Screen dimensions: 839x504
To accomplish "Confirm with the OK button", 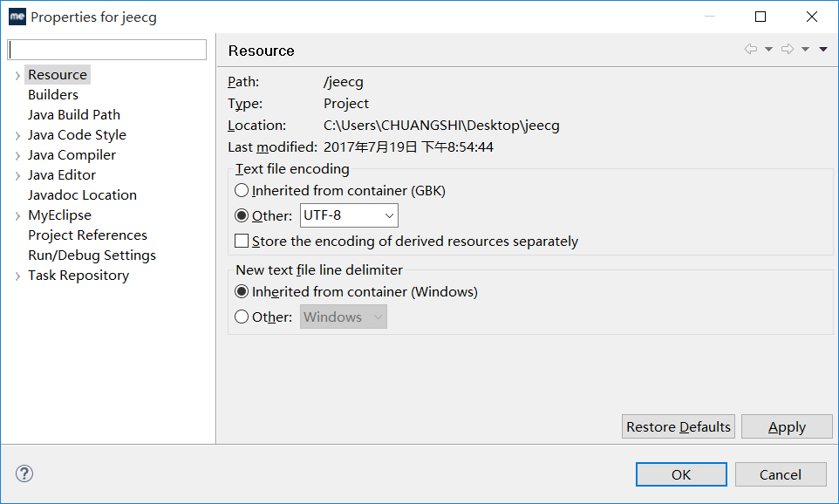I will pos(681,474).
